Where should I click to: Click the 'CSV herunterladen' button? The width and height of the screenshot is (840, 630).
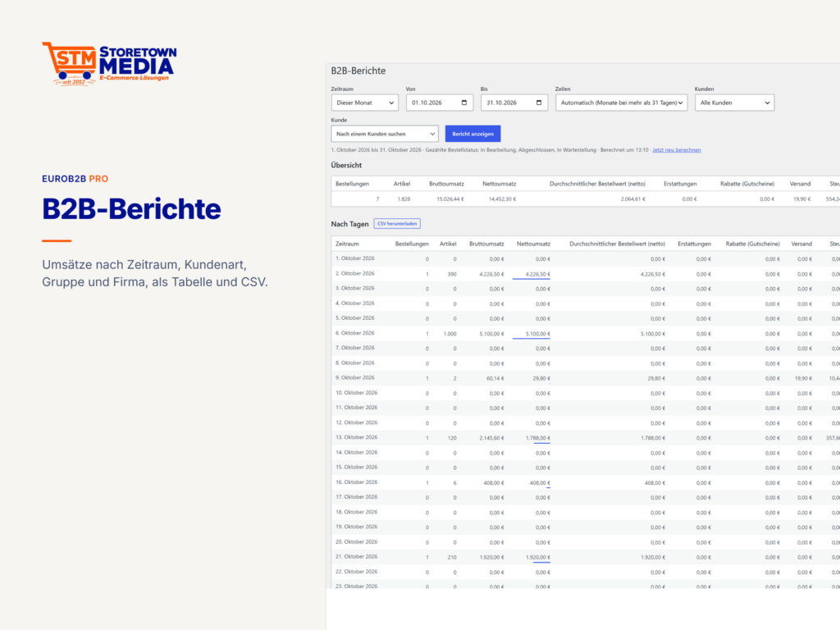(x=397, y=224)
